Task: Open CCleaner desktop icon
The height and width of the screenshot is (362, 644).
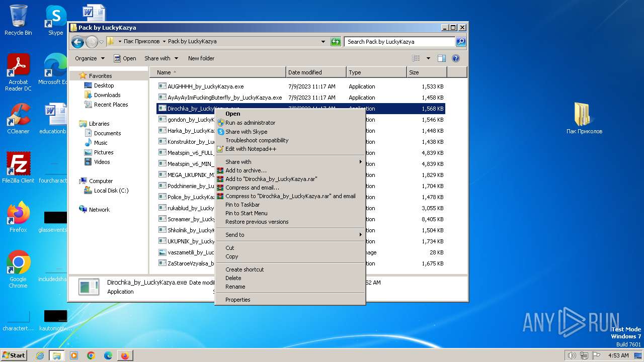Action: (18, 119)
